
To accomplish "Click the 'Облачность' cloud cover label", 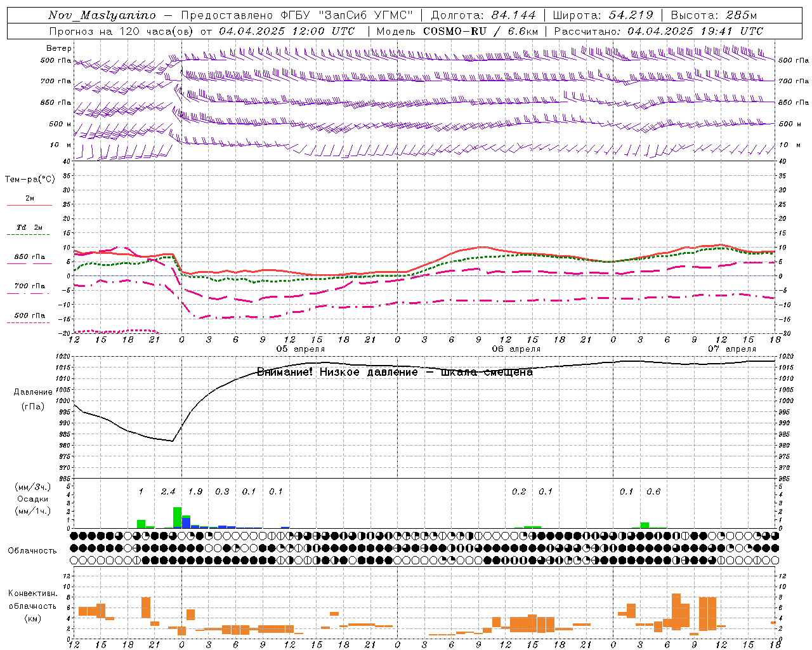I will click(32, 550).
